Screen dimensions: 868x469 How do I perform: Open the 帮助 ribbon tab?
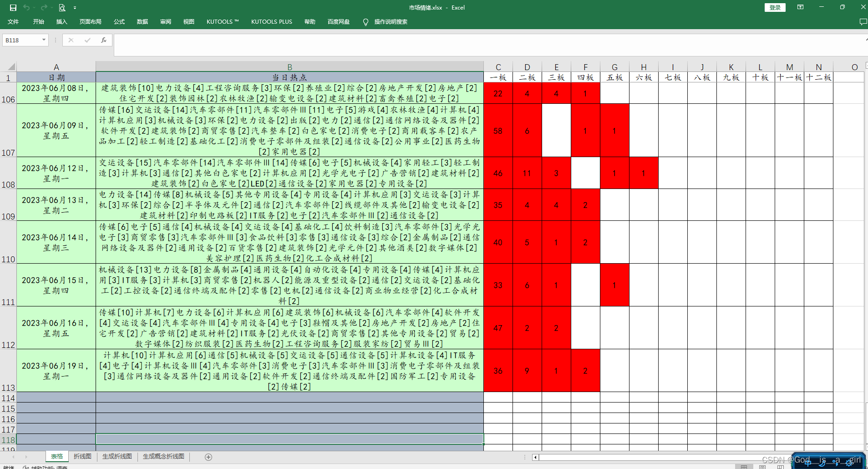click(x=310, y=22)
